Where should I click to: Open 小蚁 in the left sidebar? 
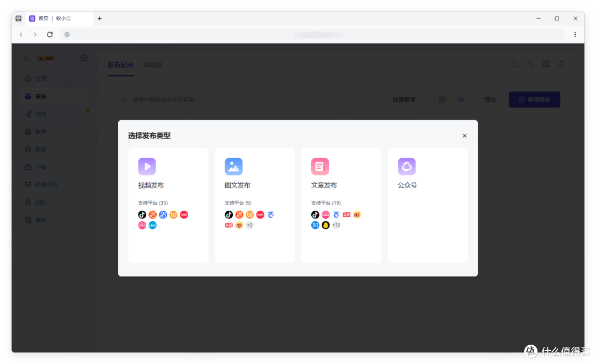(54, 167)
